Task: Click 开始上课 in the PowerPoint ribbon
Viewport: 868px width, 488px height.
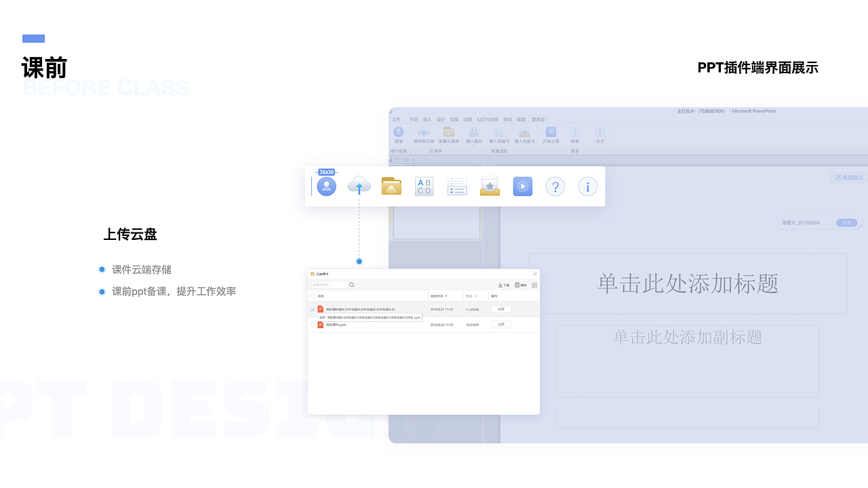Action: point(551,136)
